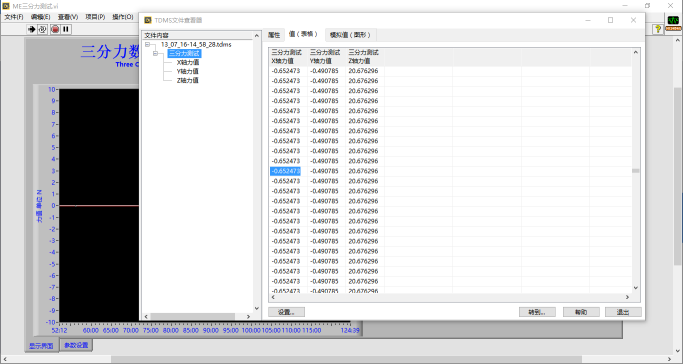Select the X轴力值 channel in tree

188,62
